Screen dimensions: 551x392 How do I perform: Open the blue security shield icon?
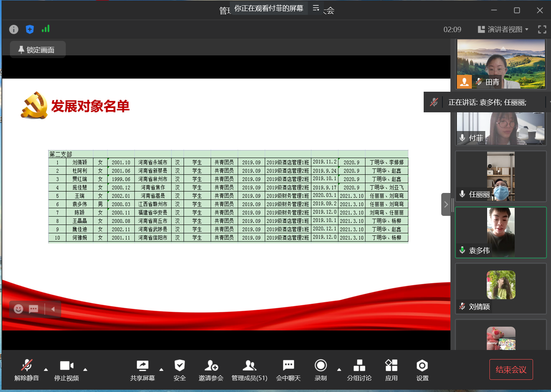[30, 29]
